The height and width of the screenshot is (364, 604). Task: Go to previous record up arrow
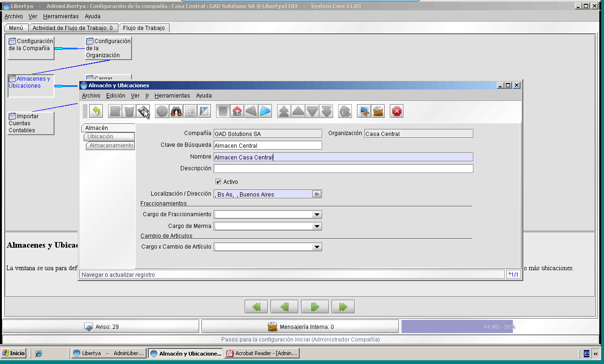tap(298, 111)
